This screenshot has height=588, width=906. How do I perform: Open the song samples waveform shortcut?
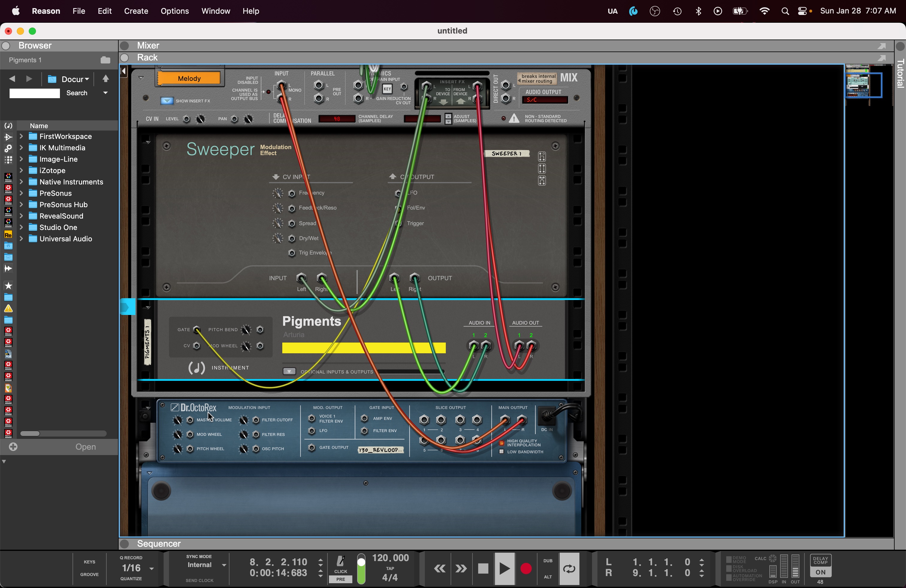pos(8,269)
